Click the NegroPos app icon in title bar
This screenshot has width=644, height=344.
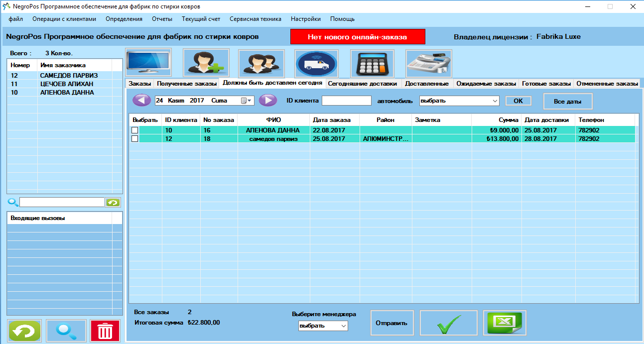7,6
